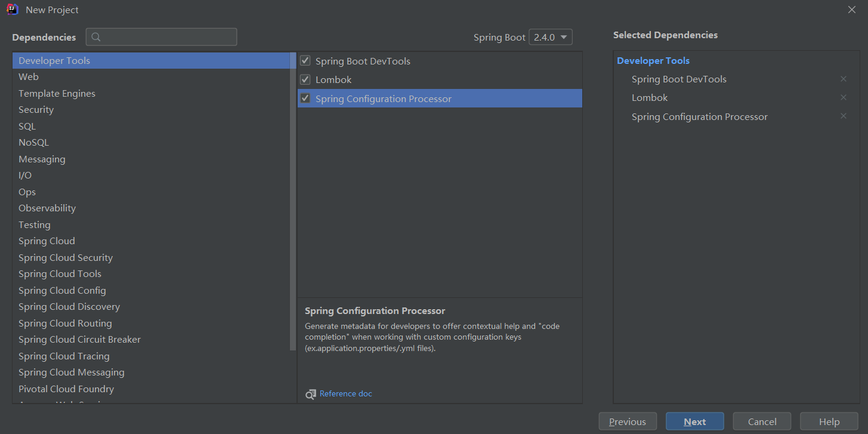Select the Spring Cloud Security category
The height and width of the screenshot is (434, 868).
point(151,257)
